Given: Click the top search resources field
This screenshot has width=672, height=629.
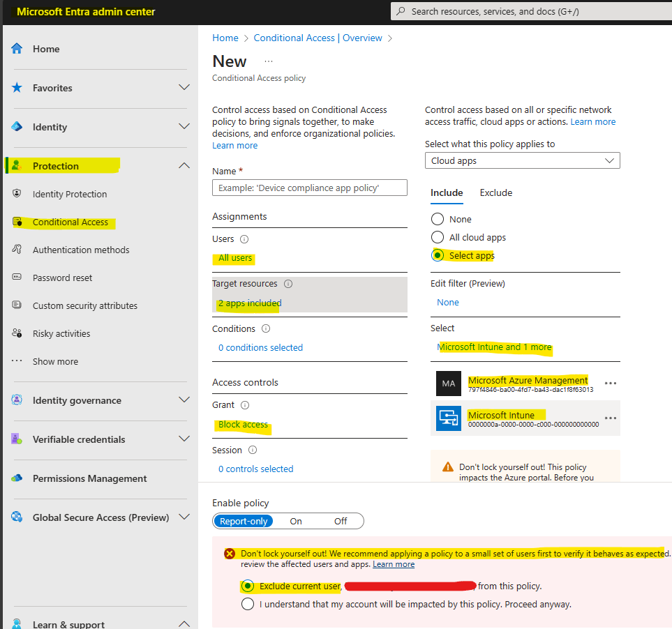Looking at the screenshot, I should [532, 11].
